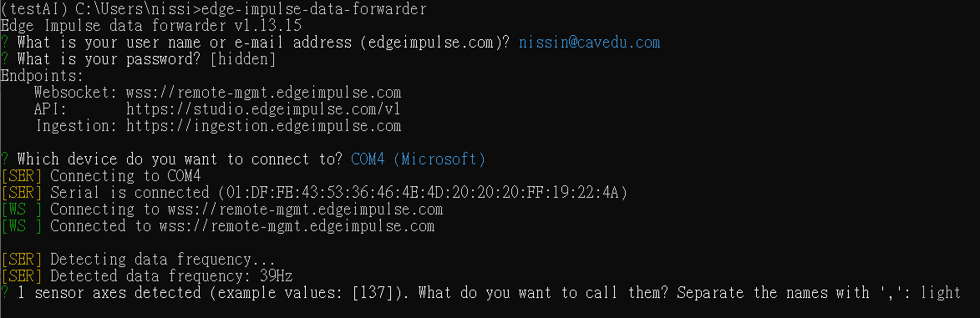Select the COM4 (Microsoft) device answer
The height and width of the screenshot is (318, 980).
418,159
